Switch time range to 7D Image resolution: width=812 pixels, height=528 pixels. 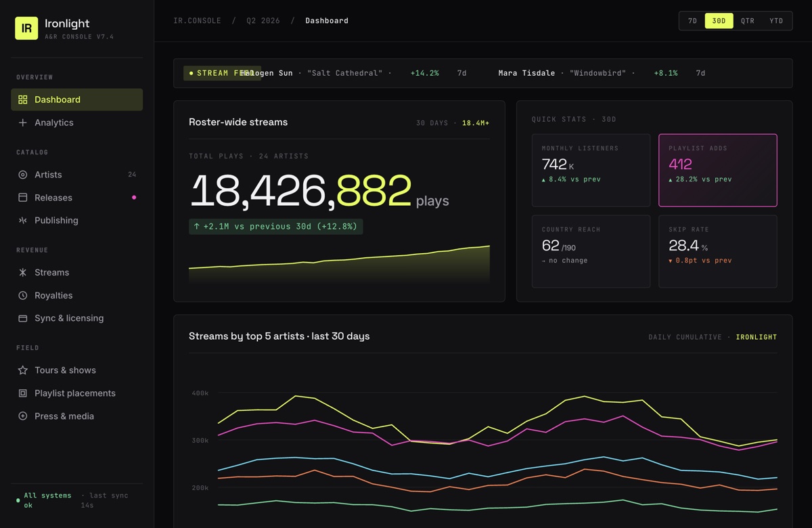[692, 21]
